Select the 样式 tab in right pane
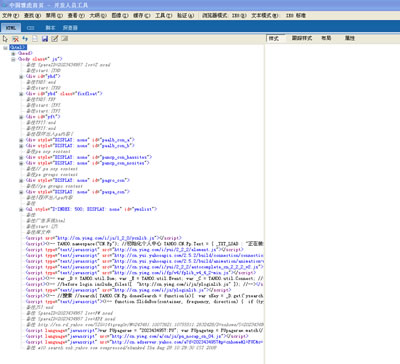The image size is (400, 364). (274, 38)
